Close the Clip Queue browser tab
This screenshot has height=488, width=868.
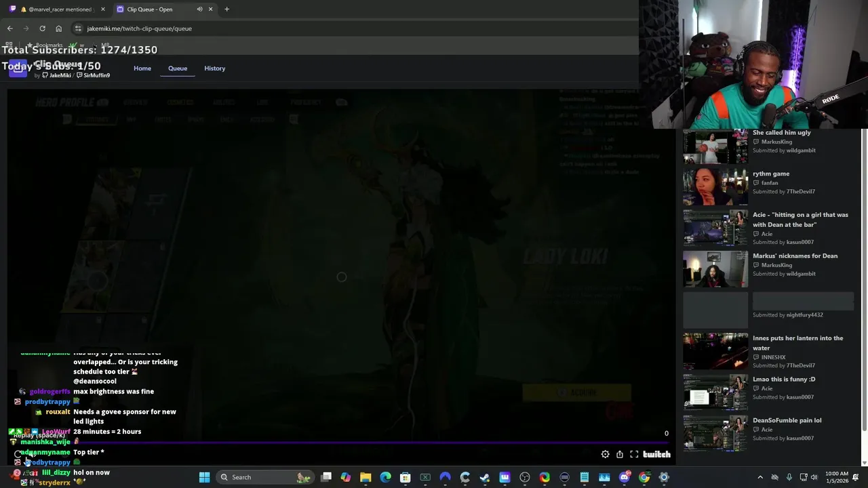click(x=210, y=9)
